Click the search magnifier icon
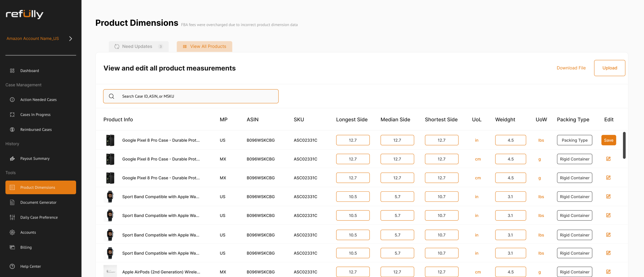 click(x=111, y=96)
